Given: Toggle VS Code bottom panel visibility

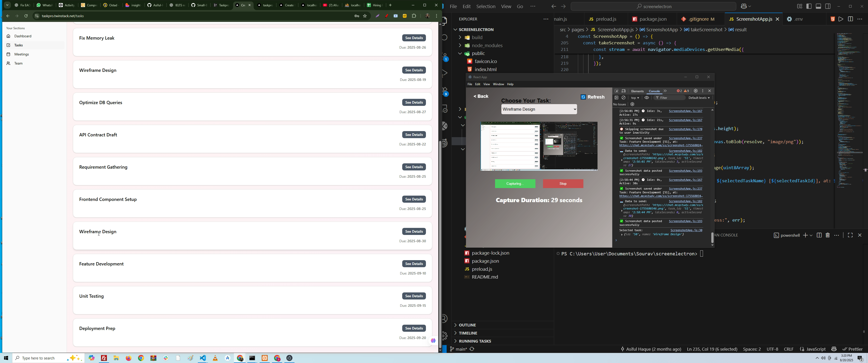Looking at the screenshot, I should pyautogui.click(x=819, y=6).
